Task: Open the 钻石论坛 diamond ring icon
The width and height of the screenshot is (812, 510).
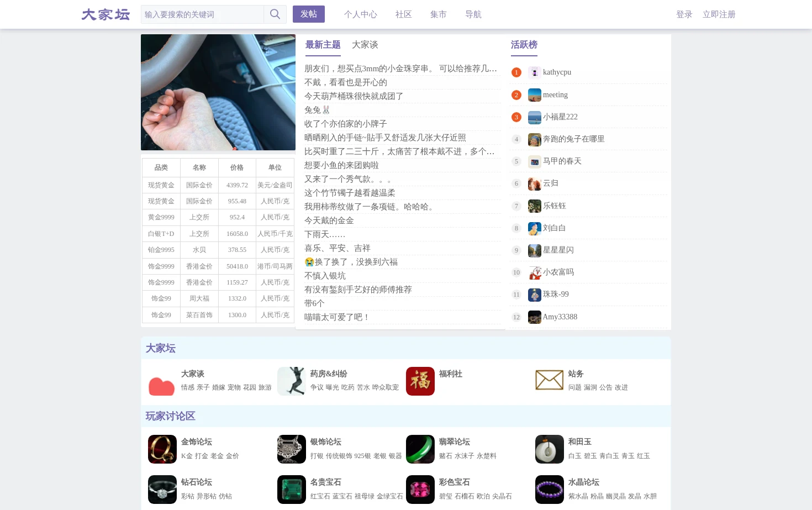Action: click(162, 490)
